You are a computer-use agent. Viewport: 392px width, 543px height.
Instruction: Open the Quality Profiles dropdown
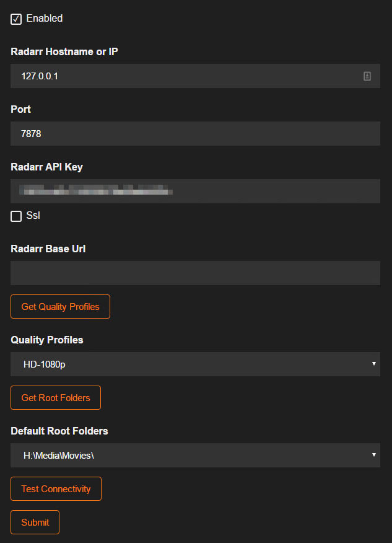(x=195, y=364)
